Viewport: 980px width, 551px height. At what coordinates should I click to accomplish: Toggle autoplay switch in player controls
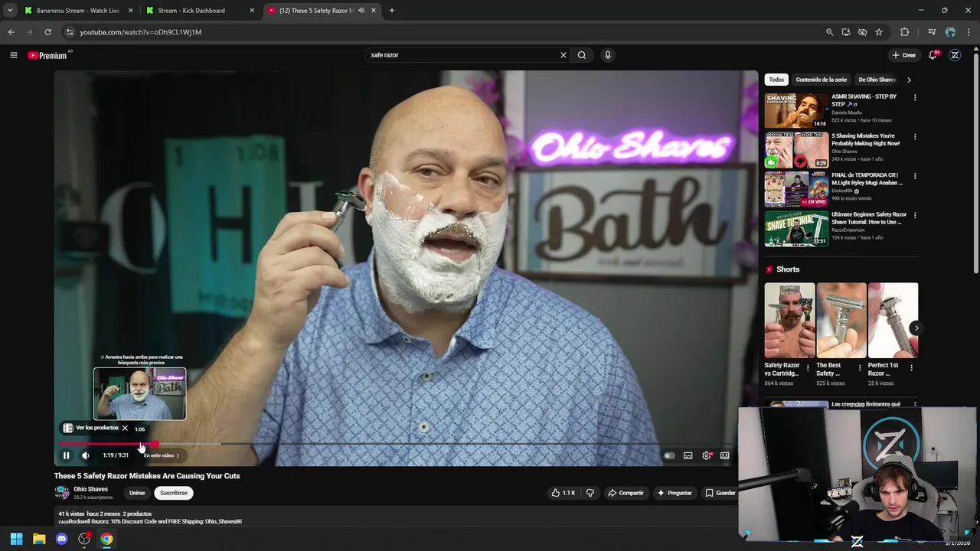(669, 455)
